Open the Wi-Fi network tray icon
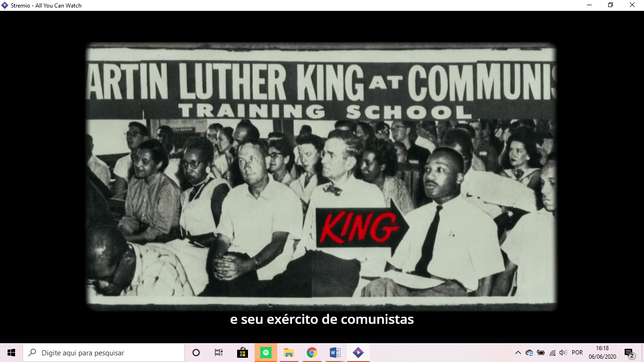Screen dimensions: 644x362 (x=553, y=353)
